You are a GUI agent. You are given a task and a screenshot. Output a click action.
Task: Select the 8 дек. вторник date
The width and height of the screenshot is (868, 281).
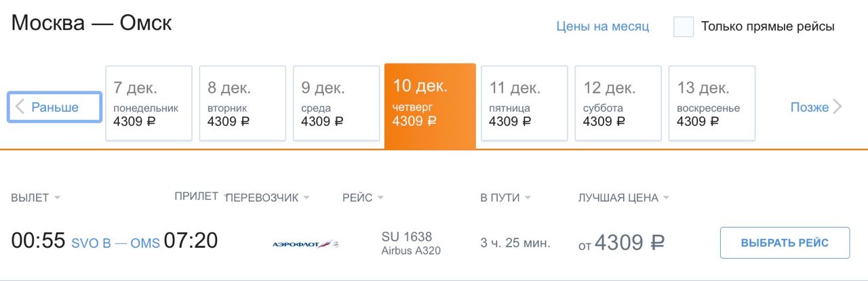242,103
